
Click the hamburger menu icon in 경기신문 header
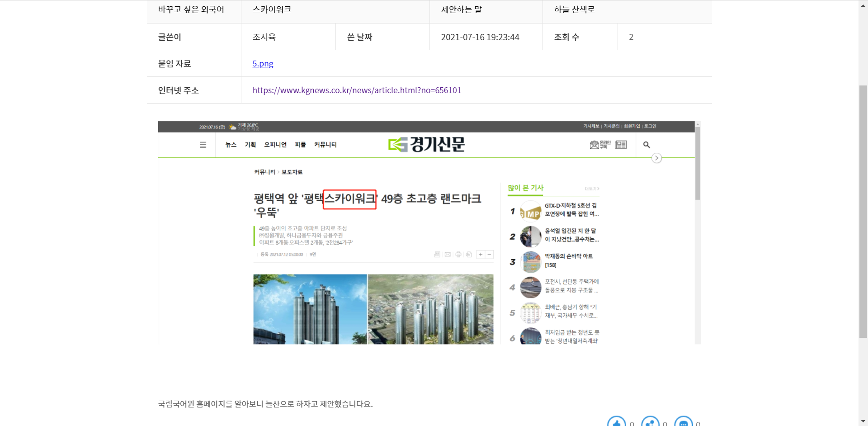click(203, 145)
